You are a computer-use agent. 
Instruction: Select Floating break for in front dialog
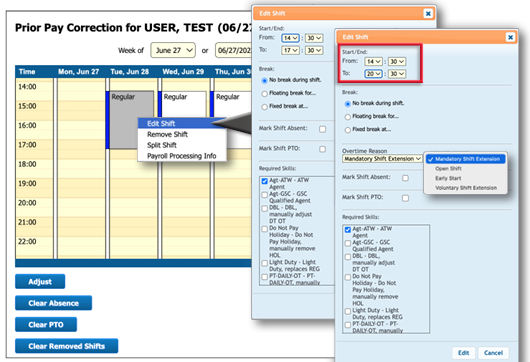(x=347, y=117)
